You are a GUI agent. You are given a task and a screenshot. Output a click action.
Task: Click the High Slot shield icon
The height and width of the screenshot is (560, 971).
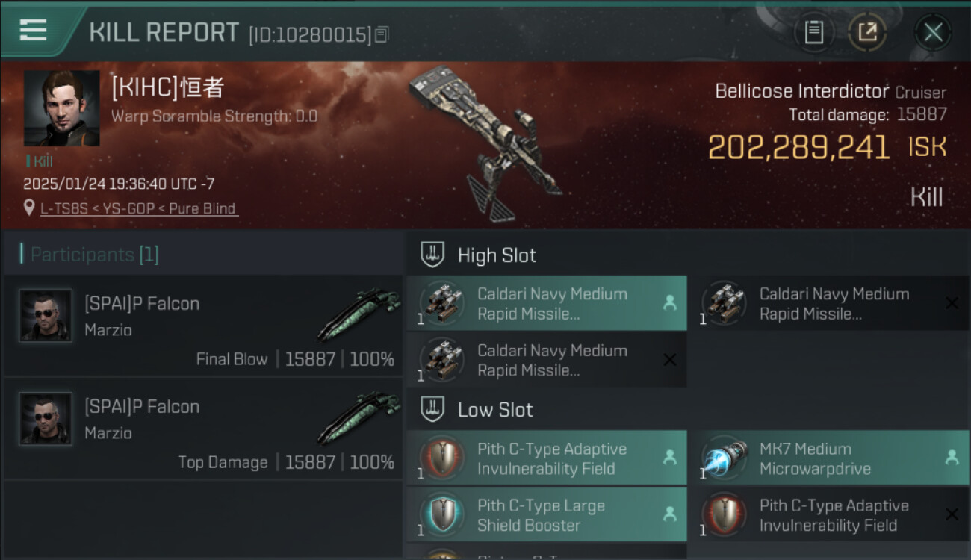tap(433, 255)
